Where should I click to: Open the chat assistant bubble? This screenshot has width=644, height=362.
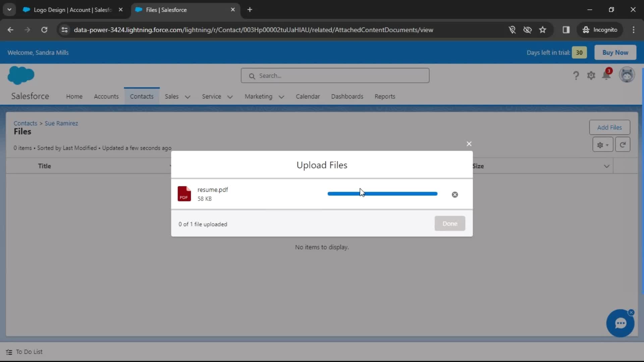point(620,323)
